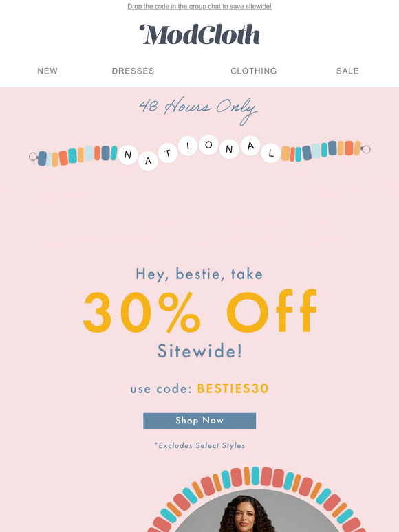This screenshot has height=532, width=399.
Task: Click the bracelet's right clasp ring
Action: point(366,149)
